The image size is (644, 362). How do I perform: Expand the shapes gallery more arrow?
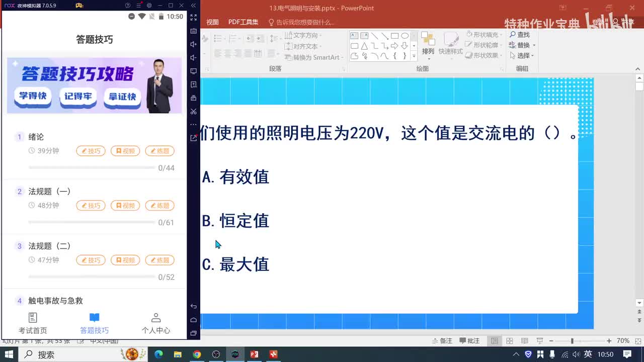pyautogui.click(x=414, y=56)
